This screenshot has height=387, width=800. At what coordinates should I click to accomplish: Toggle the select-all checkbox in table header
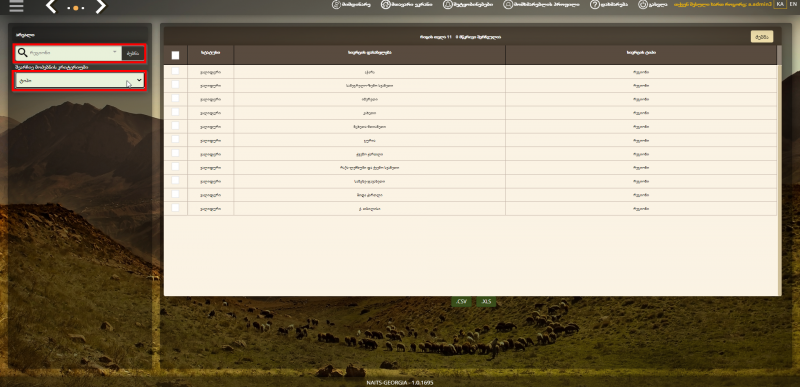tap(176, 55)
